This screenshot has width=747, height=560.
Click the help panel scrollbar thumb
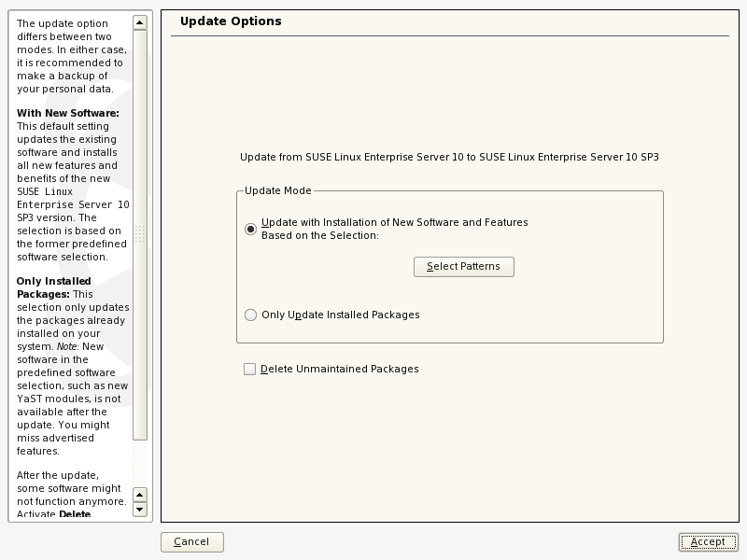coord(139,235)
